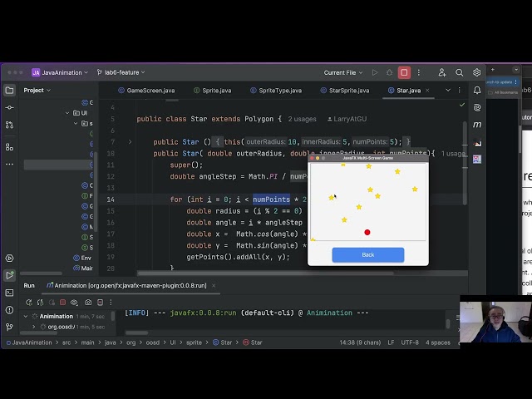The image size is (532, 399).
Task: Click JavaAnimation in the breadcrumb bar
Action: pyautogui.click(x=29, y=342)
